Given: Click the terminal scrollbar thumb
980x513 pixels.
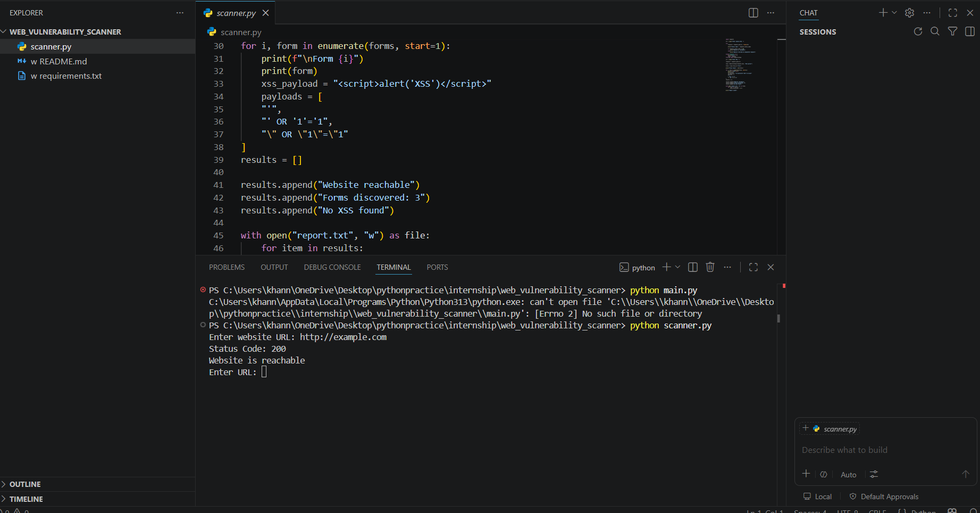Looking at the screenshot, I should tap(778, 318).
